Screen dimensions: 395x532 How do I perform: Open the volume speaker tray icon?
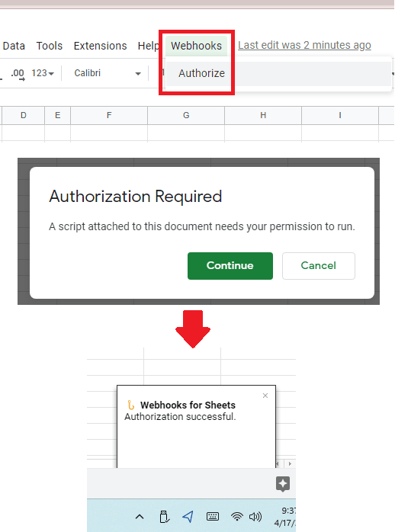pos(255,517)
